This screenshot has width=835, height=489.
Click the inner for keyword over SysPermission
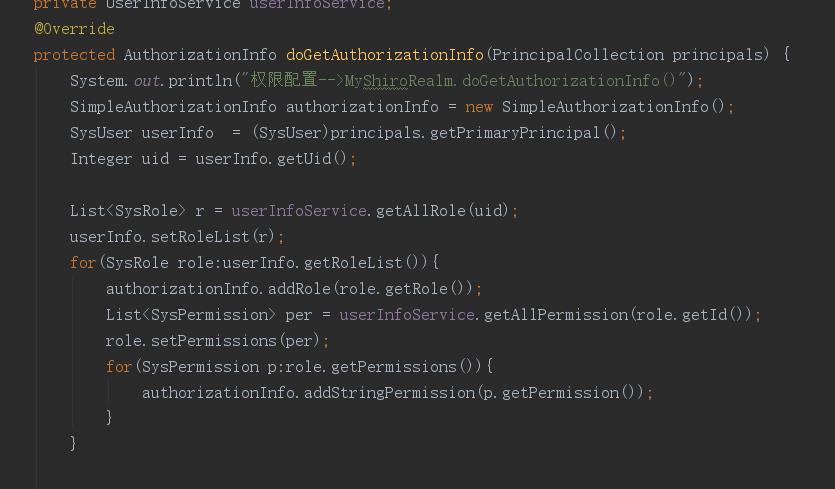click(118, 366)
